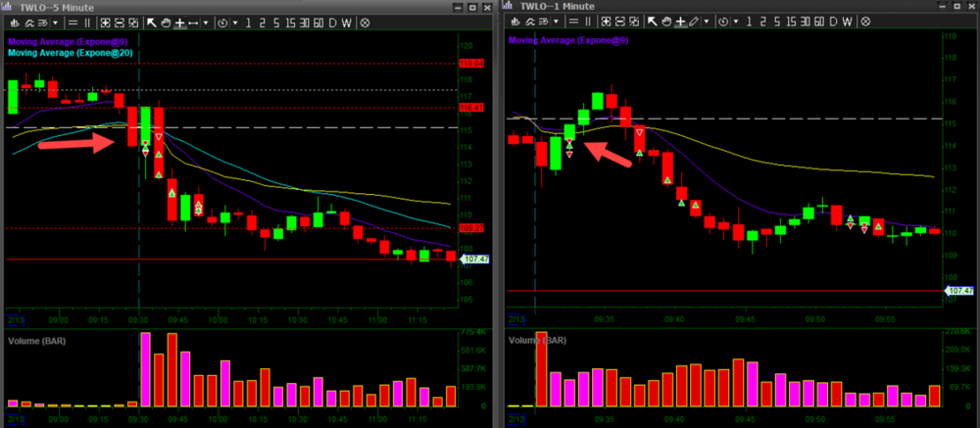This screenshot has width=980, height=428.
Task: Click the clock time-range icon in 5 Minute chart
Action: [x=222, y=22]
